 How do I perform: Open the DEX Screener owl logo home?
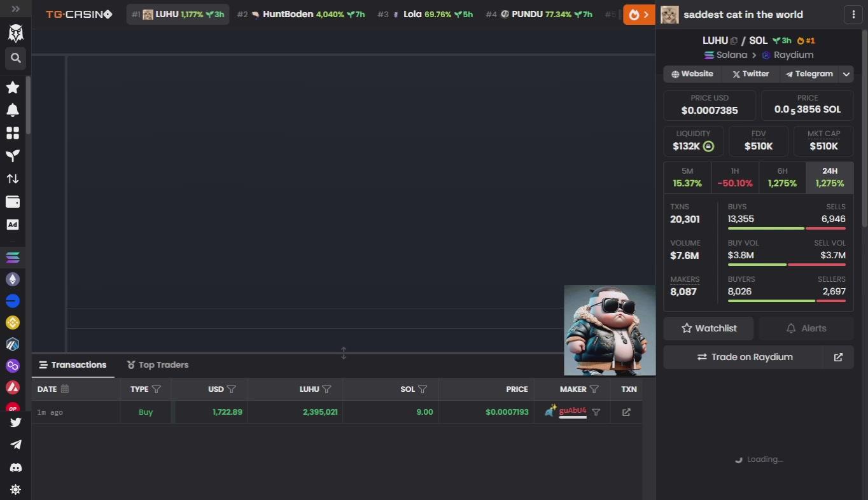(15, 33)
